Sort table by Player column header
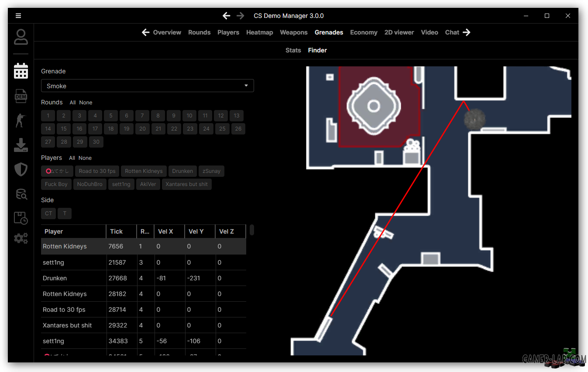Viewport: 588px width, 372px height. [74, 231]
